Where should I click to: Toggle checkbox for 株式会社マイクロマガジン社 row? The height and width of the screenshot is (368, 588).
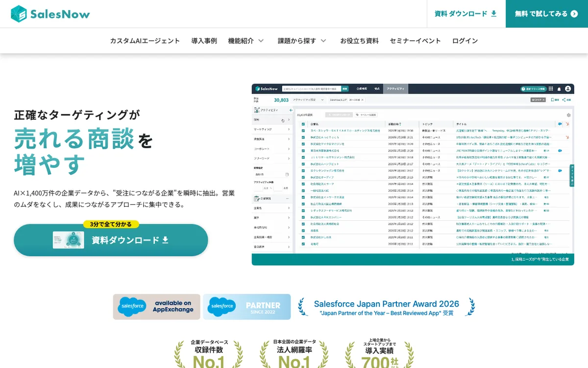(x=303, y=144)
